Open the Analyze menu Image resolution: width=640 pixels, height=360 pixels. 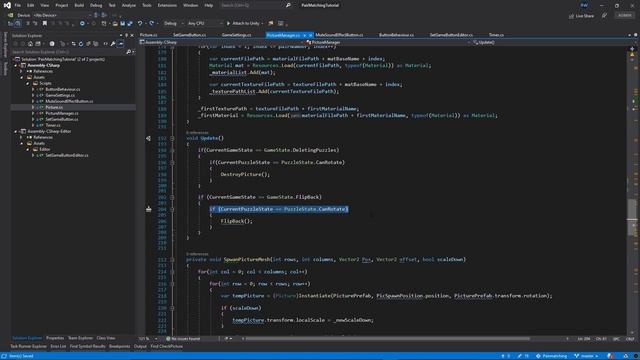(x=129, y=5)
